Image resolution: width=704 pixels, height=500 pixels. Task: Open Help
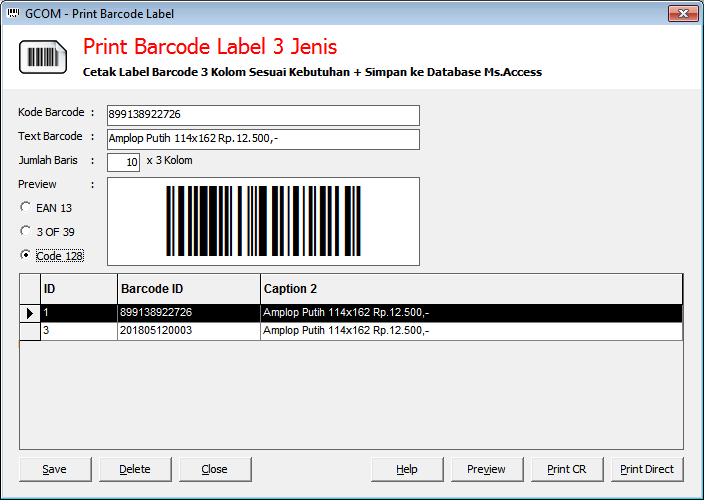pos(407,469)
